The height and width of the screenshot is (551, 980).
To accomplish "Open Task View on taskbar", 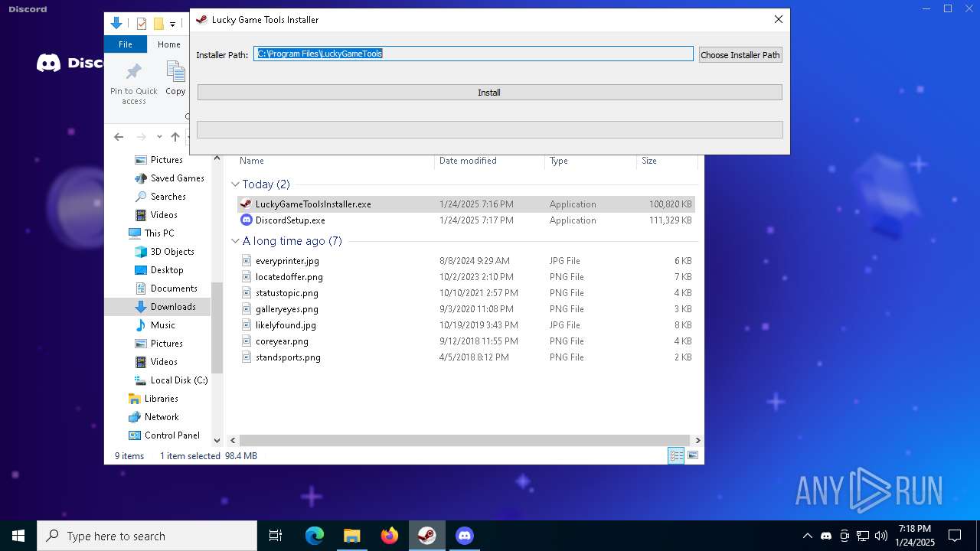I will tap(276, 536).
